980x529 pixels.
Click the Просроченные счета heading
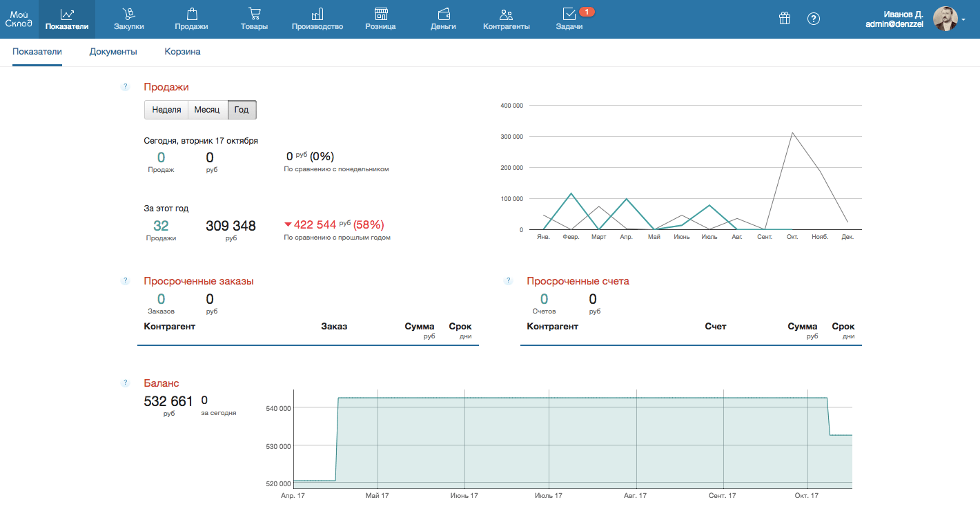[578, 281]
